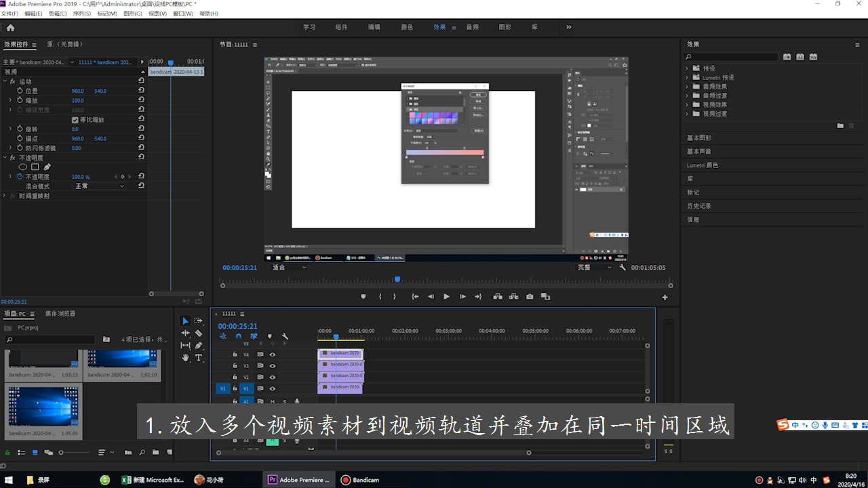
Task: Show more workspaces overflow arrow
Action: coord(568,27)
